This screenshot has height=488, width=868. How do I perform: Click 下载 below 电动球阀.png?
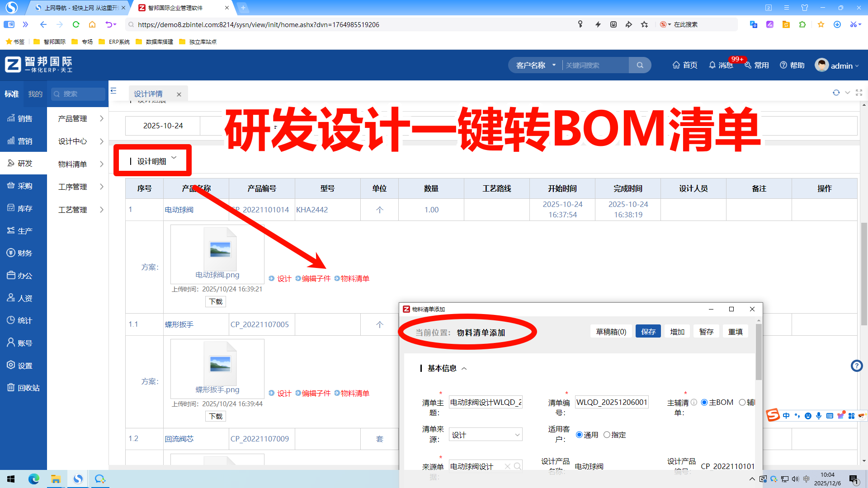click(216, 301)
